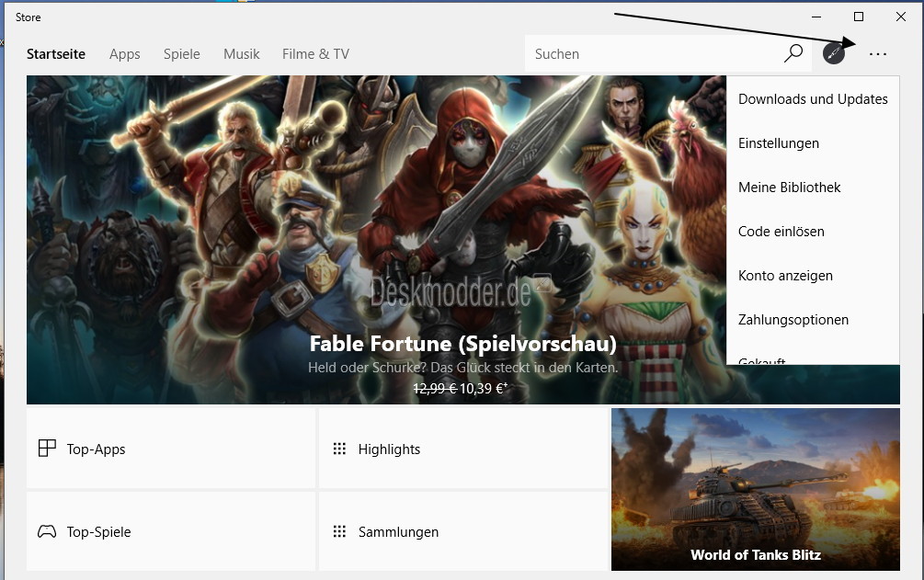Click the Fable Fortune (Spielvorschau) title

[x=463, y=344]
